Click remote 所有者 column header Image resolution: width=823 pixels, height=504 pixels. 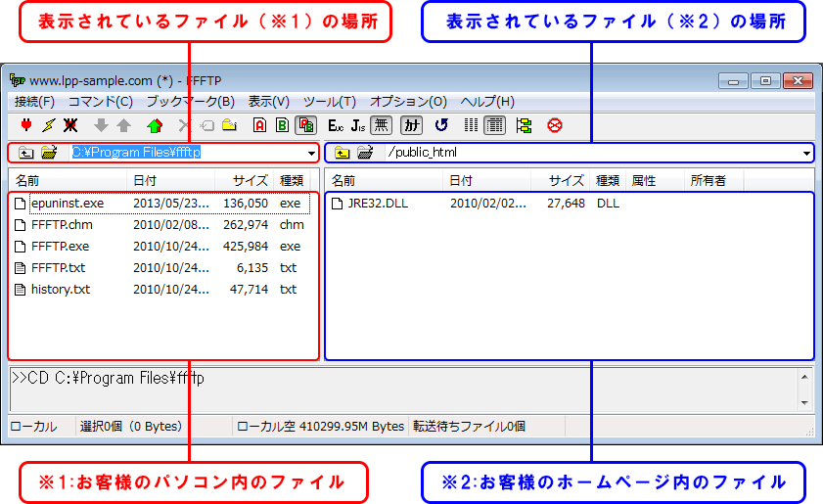pyautogui.click(x=713, y=181)
